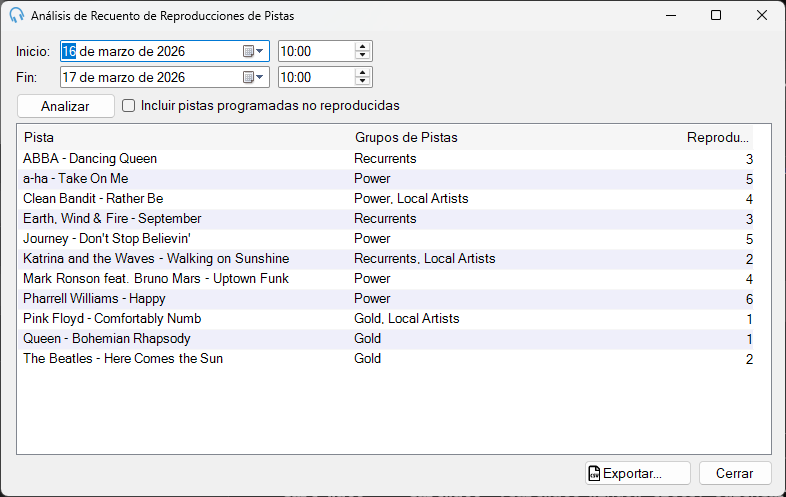Decrease the Fin time with down arrow
786x497 pixels.
(x=362, y=82)
